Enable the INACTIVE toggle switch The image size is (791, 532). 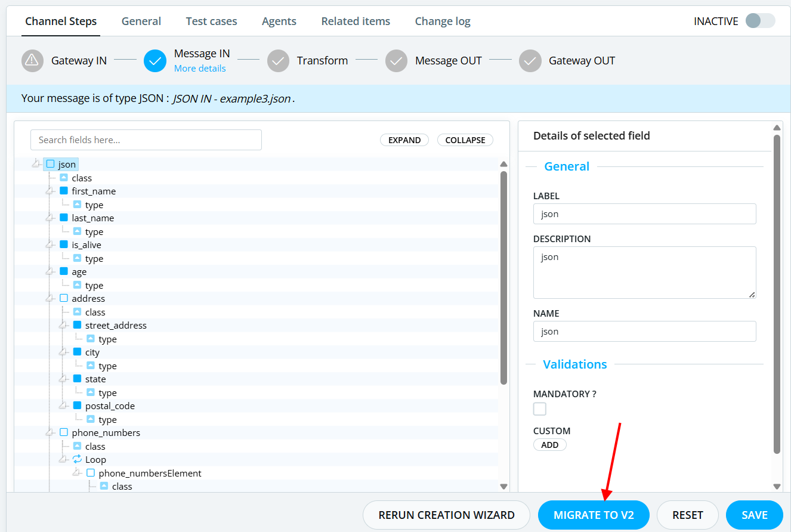(x=759, y=20)
